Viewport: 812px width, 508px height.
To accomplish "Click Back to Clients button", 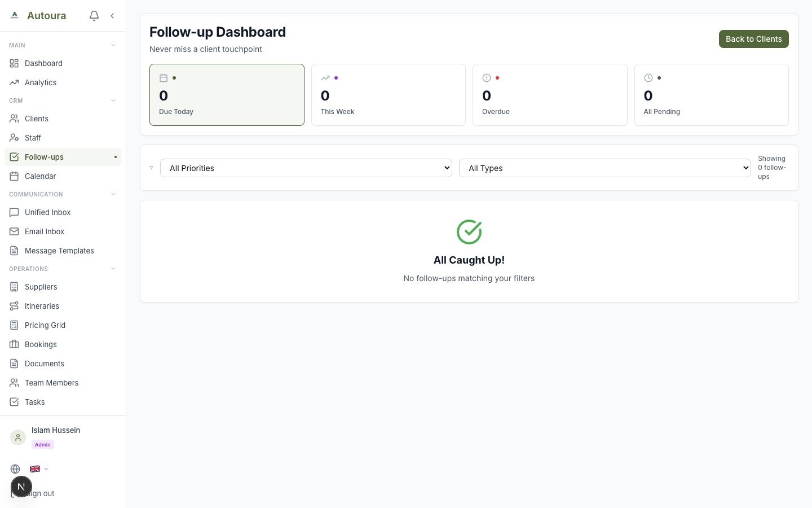I will coord(754,39).
